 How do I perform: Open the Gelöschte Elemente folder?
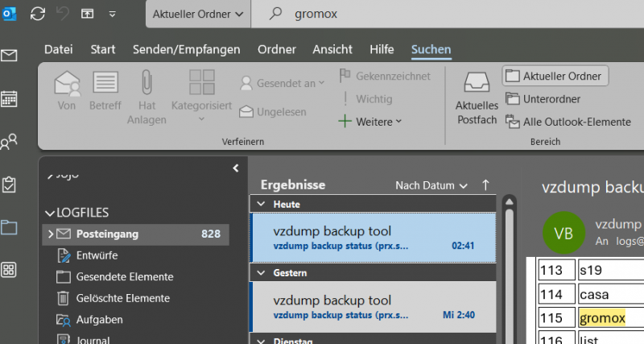coord(123,298)
